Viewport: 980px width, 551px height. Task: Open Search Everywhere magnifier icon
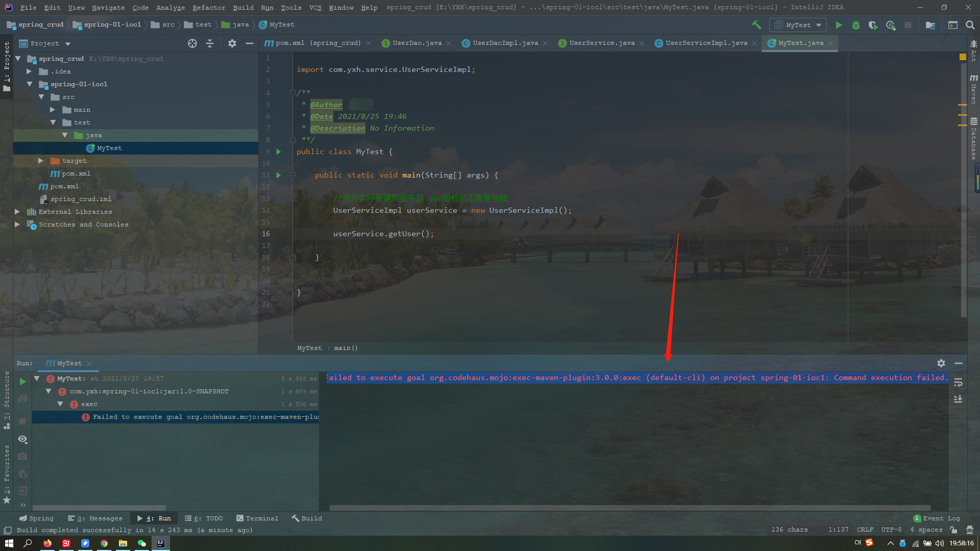(970, 24)
